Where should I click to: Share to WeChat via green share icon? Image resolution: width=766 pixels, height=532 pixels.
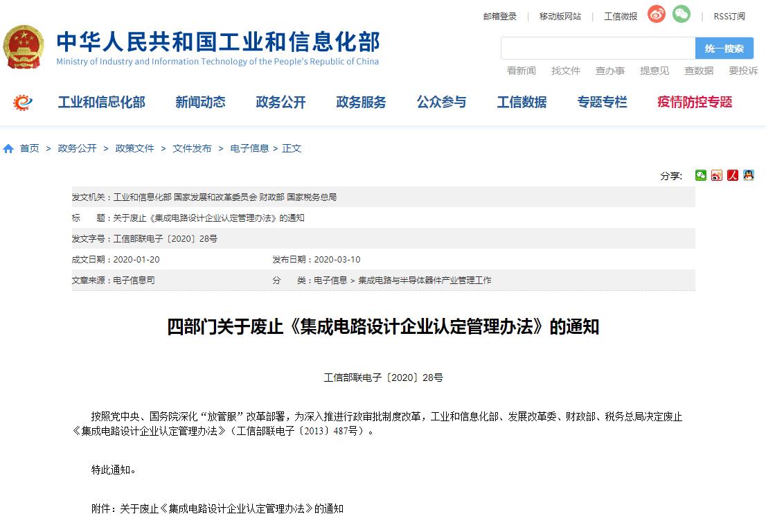700,175
